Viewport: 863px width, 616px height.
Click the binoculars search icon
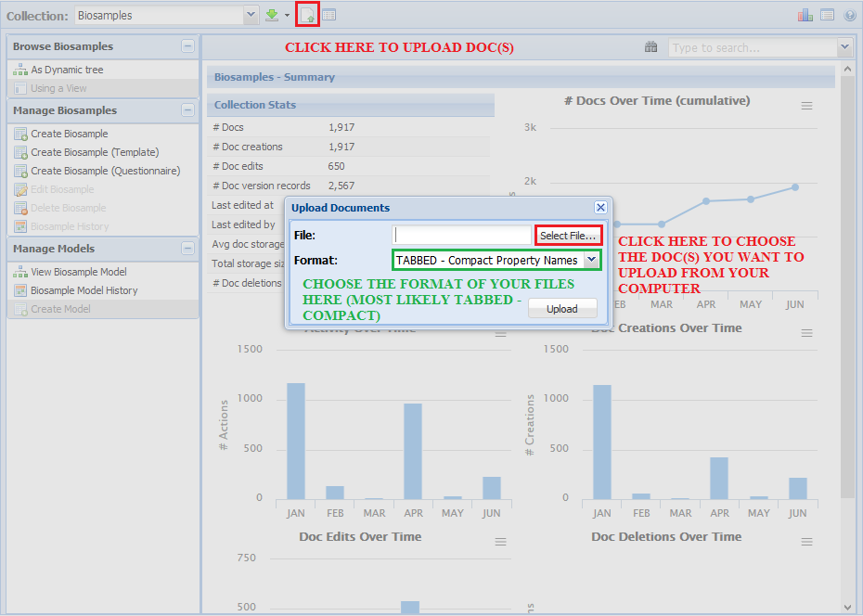[x=650, y=47]
